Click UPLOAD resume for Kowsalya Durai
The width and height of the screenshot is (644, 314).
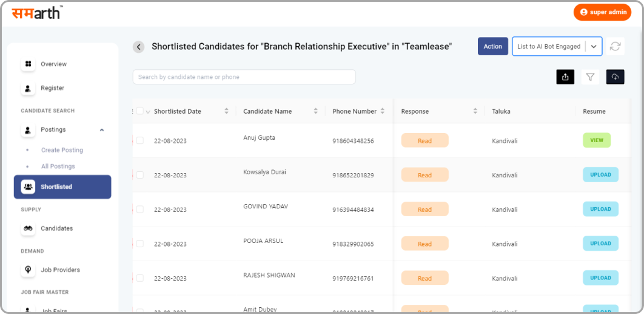pyautogui.click(x=600, y=175)
